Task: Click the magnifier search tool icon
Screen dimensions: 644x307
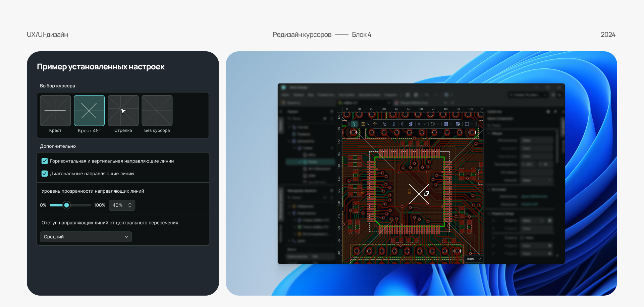Action: tap(420, 124)
